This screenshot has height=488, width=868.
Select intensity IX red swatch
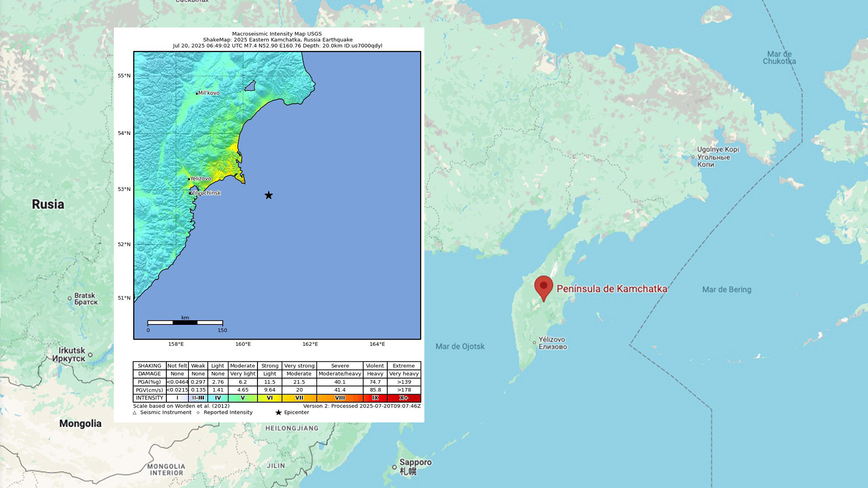pos(375,398)
